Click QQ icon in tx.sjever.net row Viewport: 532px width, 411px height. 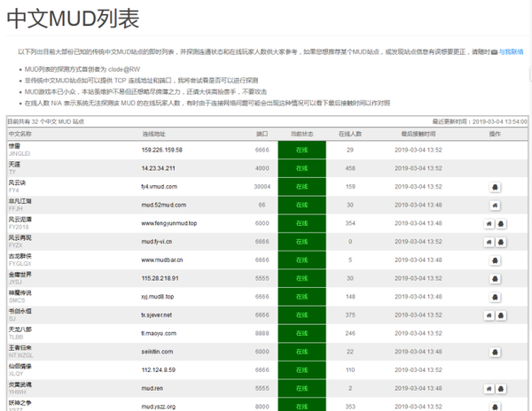coord(501,315)
